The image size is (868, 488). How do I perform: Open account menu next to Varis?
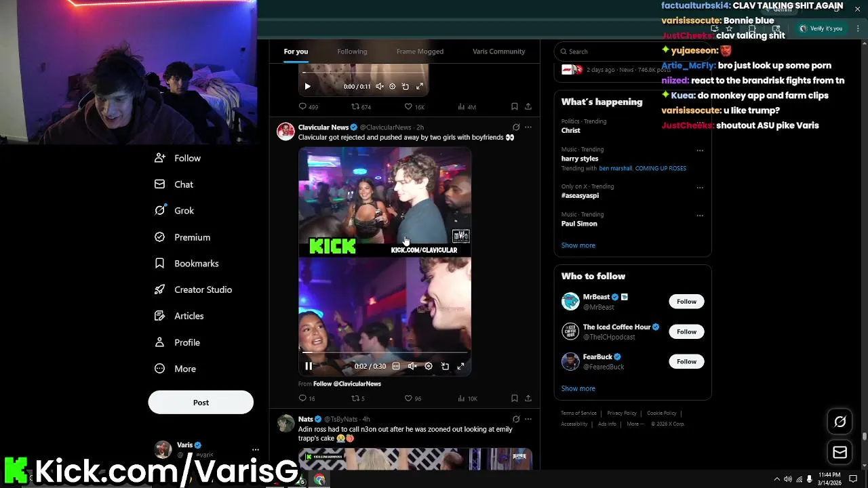click(x=255, y=449)
